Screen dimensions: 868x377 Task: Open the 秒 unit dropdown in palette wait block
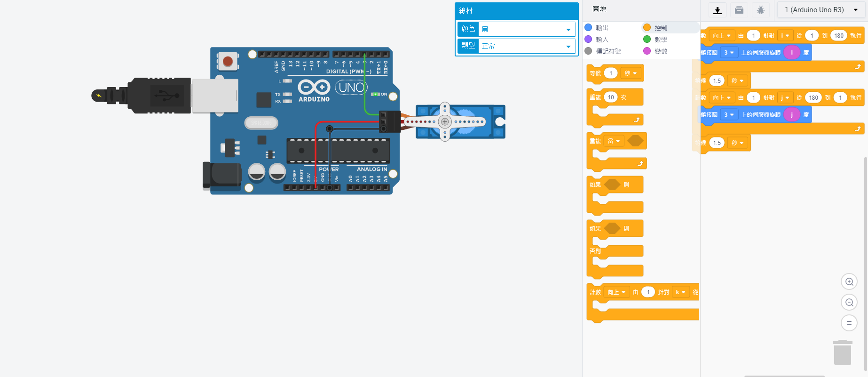click(x=631, y=73)
